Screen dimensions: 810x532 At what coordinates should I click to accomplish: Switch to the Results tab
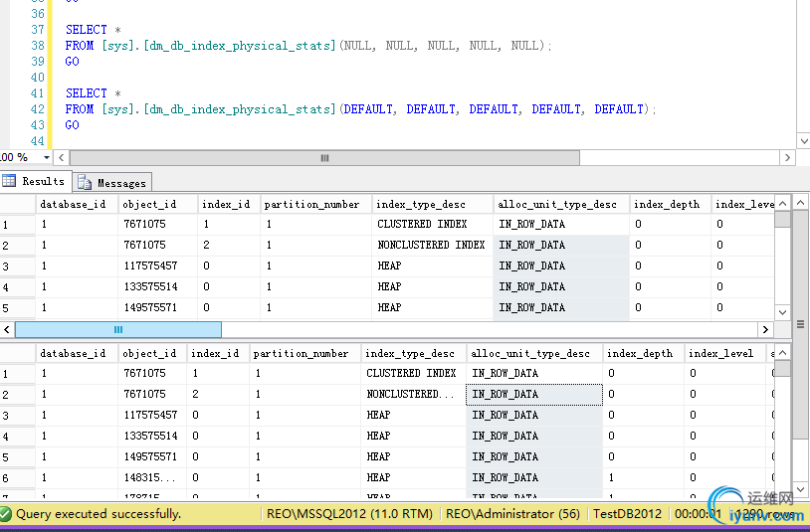(x=35, y=181)
